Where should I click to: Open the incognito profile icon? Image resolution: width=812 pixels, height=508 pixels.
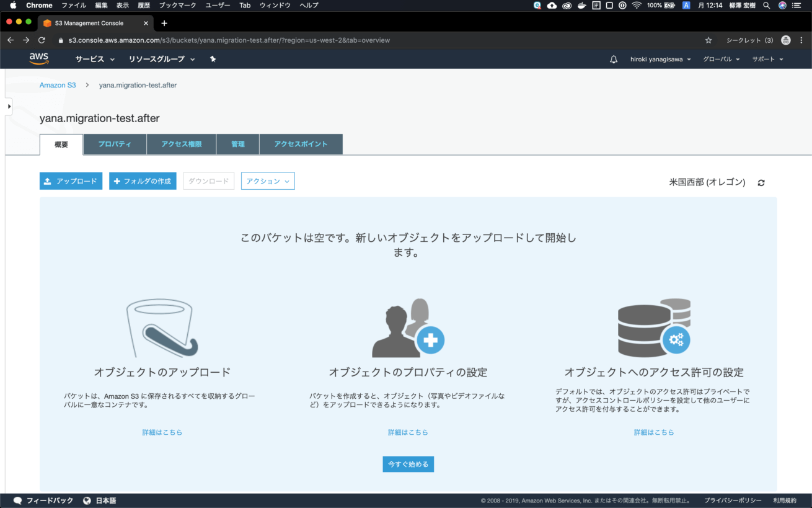[x=786, y=40]
